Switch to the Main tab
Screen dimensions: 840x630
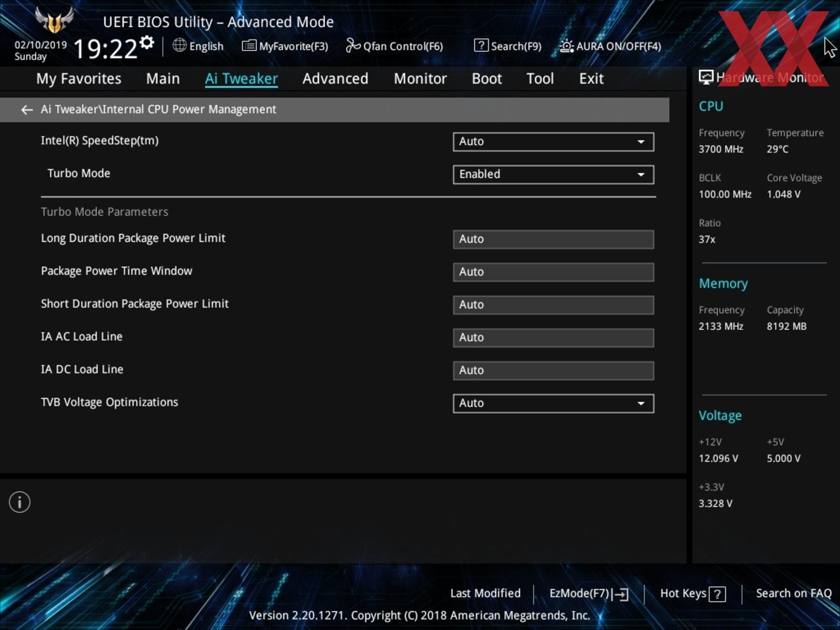[x=163, y=78]
